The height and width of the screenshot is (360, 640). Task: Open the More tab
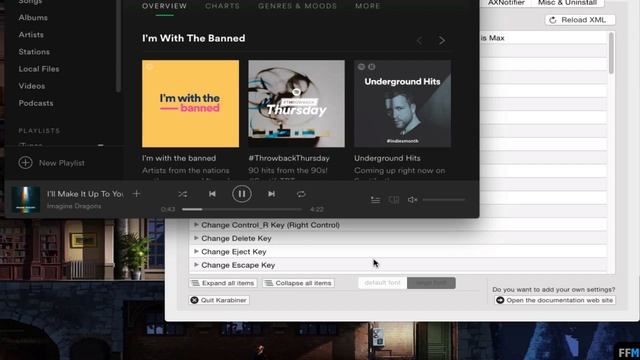click(x=367, y=6)
